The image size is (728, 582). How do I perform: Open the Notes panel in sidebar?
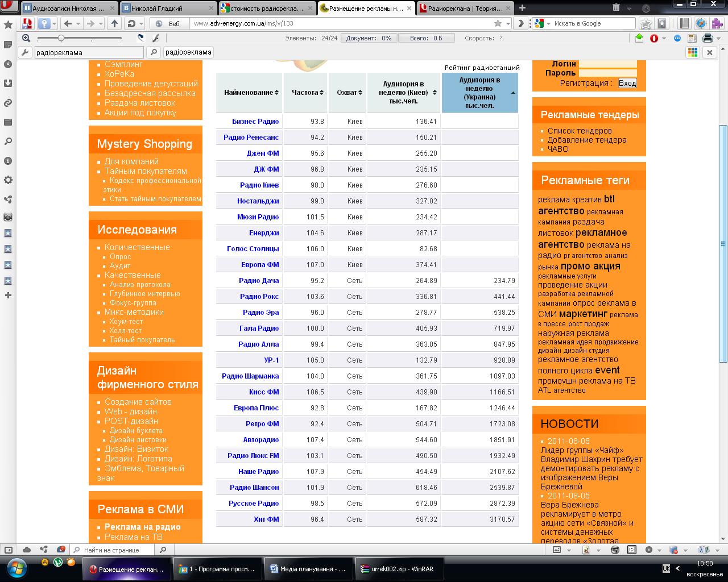pos(8,44)
